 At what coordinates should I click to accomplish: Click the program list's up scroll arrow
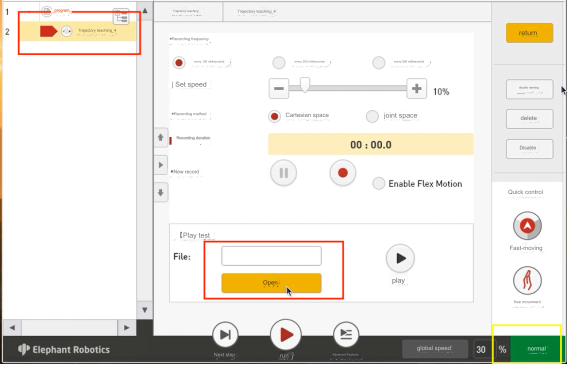tap(145, 11)
